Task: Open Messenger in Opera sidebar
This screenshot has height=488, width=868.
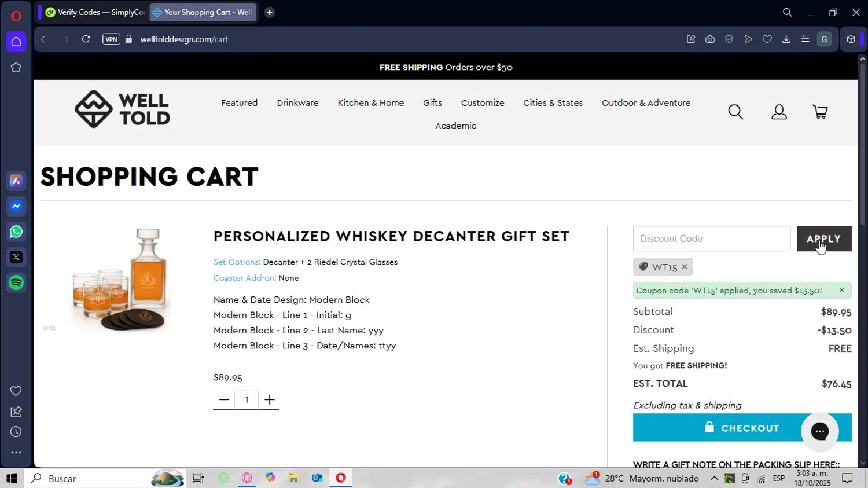Action: (x=16, y=207)
